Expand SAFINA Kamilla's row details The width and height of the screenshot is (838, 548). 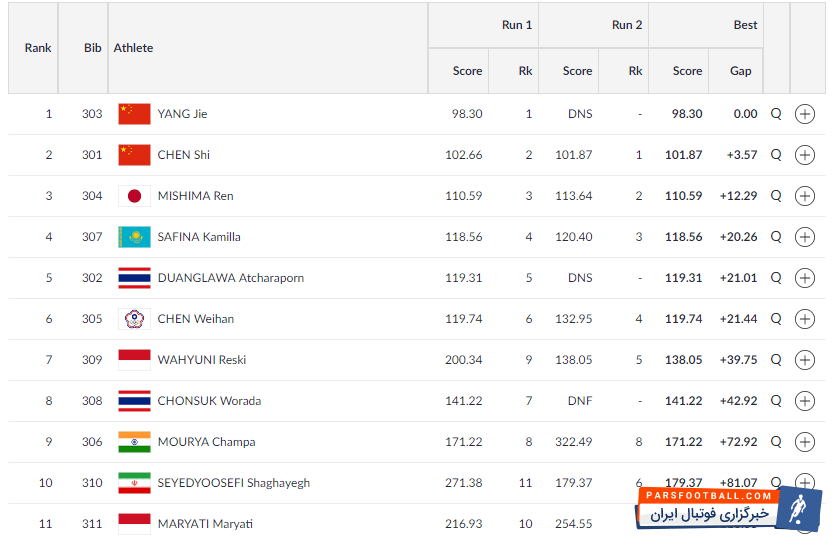[x=805, y=237]
